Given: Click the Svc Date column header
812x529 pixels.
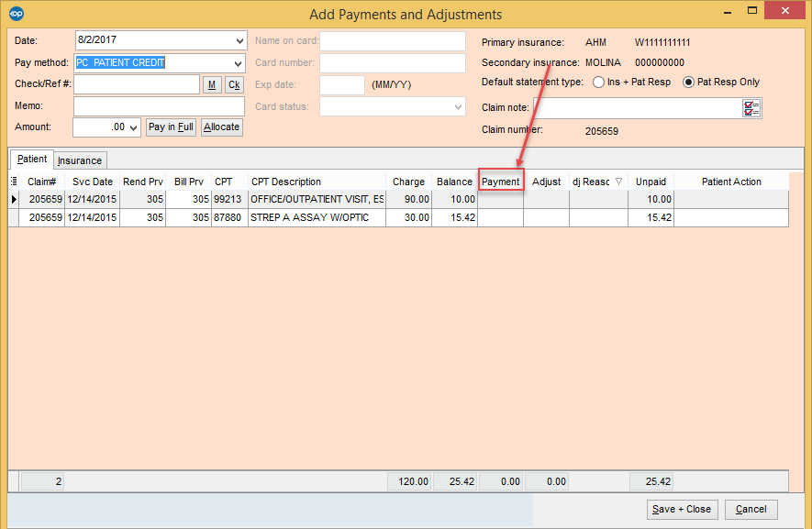Looking at the screenshot, I should click(x=92, y=182).
